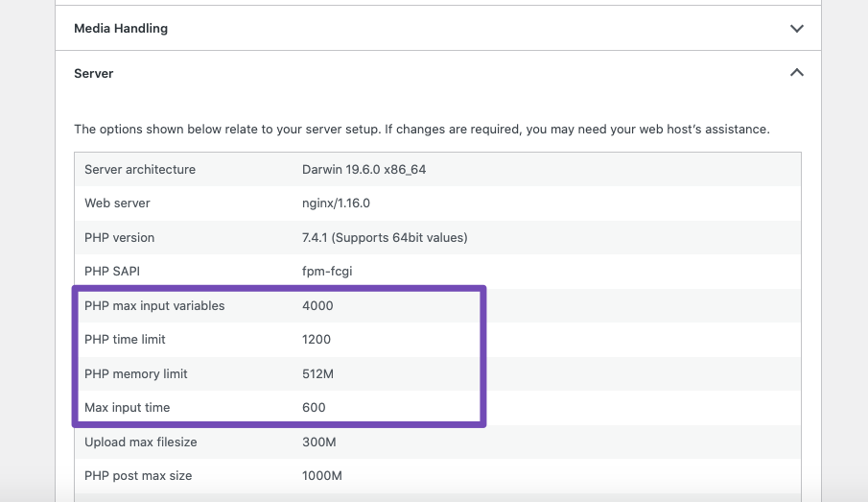Select the server setup description paragraph
This screenshot has width=868, height=502.
(422, 130)
